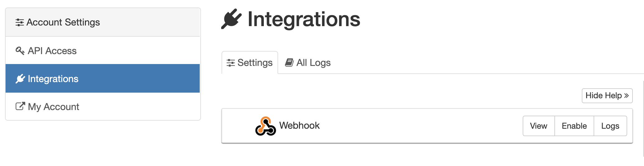644x166 pixels.
Task: Collapse help using the double-chevron arrow
Action: (626, 95)
